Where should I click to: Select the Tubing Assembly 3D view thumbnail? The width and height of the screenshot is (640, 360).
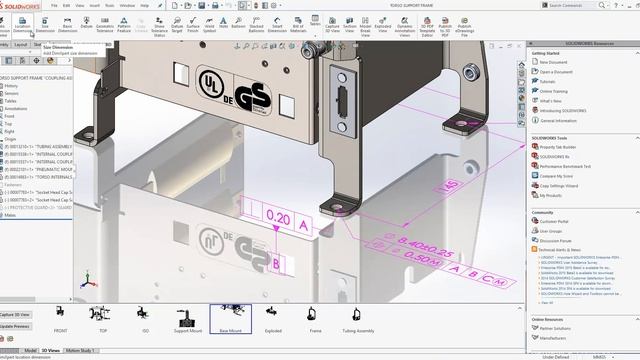358,319
